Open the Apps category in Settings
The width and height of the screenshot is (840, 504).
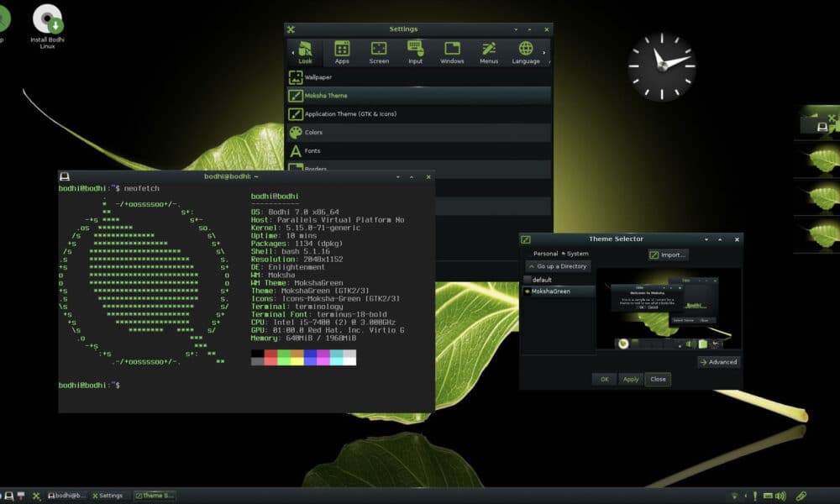(x=342, y=52)
